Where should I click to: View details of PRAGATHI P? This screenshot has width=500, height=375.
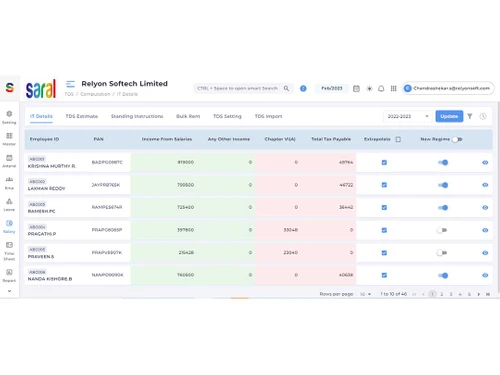pyautogui.click(x=485, y=230)
